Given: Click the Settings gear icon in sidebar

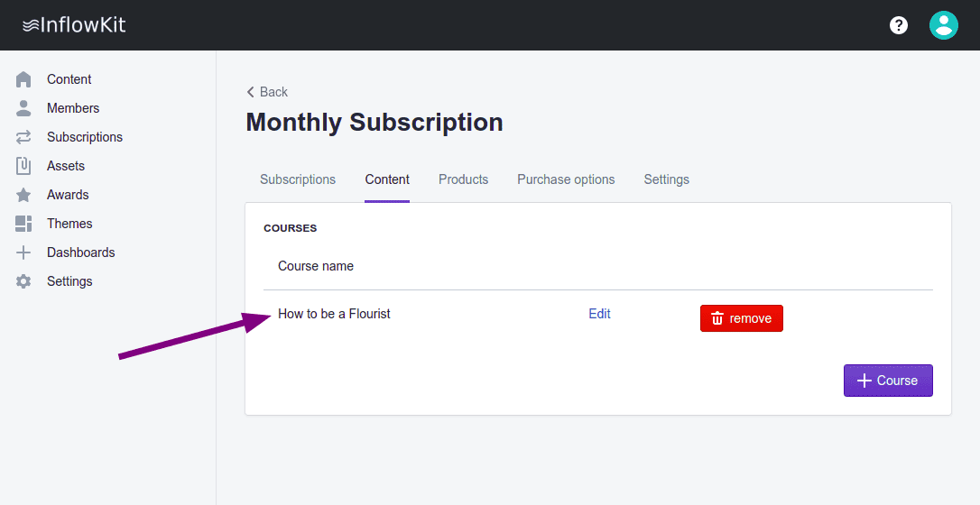Looking at the screenshot, I should click(x=23, y=281).
